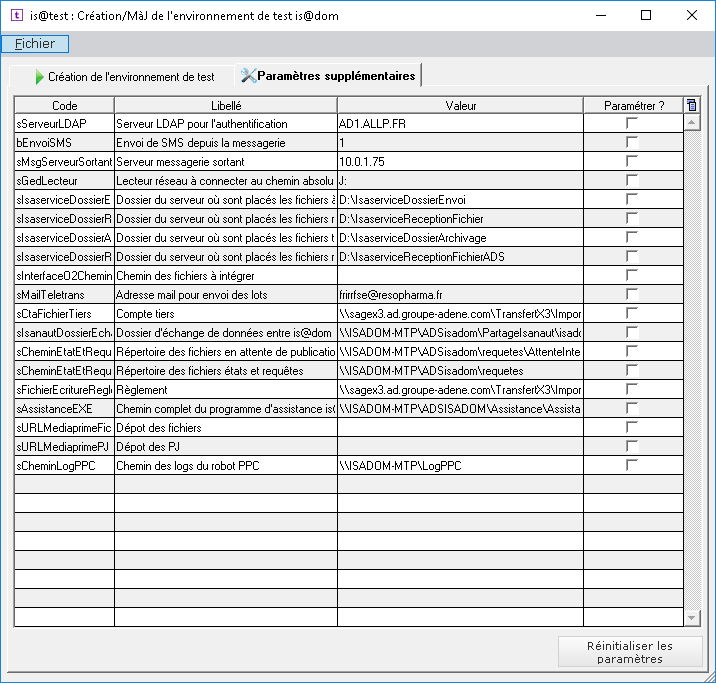Edit the AD1.ALLP.FR value cell
This screenshot has width=716, height=683.
[x=460, y=124]
